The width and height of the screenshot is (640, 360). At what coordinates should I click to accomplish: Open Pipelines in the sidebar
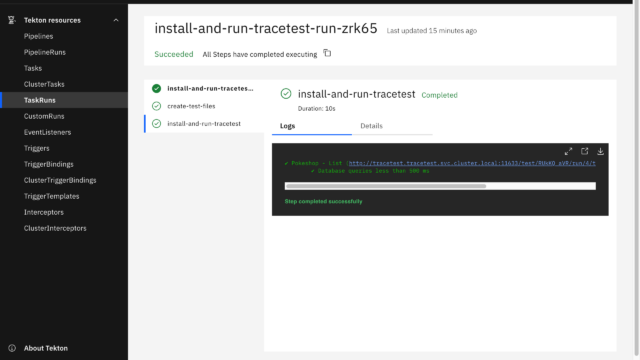(x=38, y=36)
